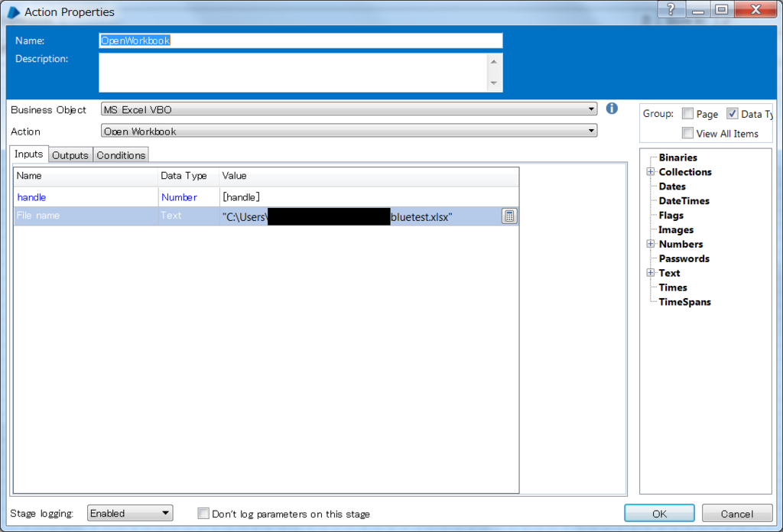This screenshot has height=532, width=783.
Task: Click the Cancel button
Action: tap(736, 514)
